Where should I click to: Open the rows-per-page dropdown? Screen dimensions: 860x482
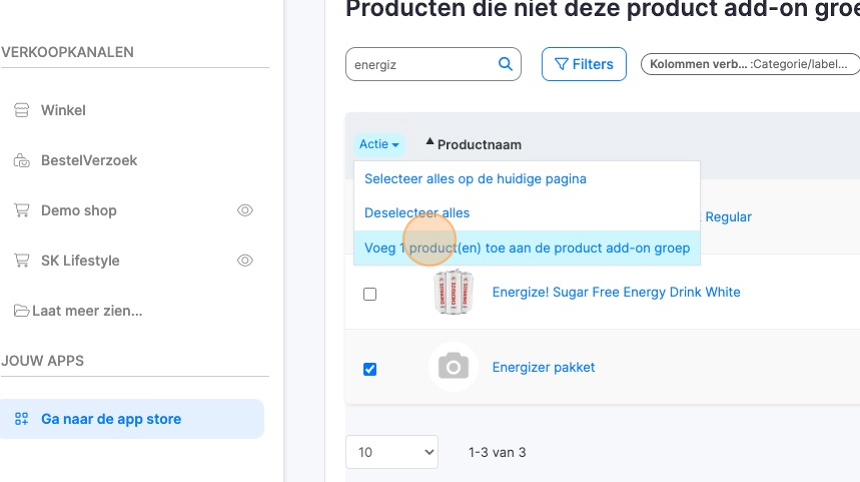tap(391, 452)
